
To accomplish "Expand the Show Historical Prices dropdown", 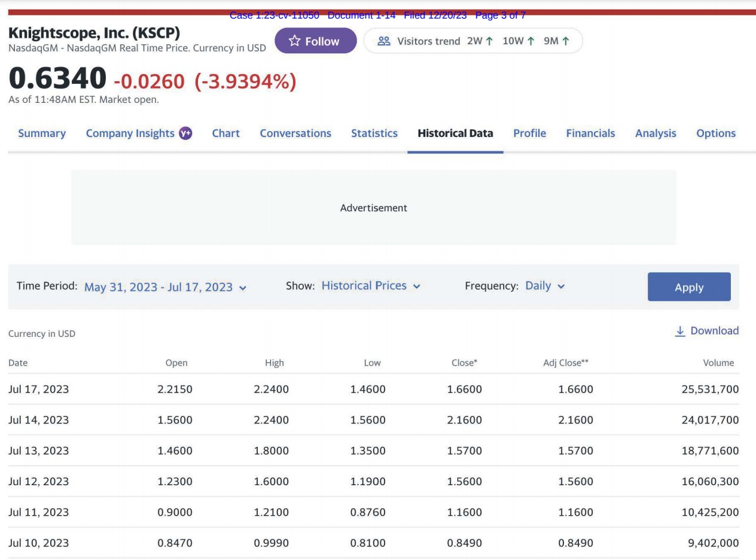I will (x=371, y=286).
